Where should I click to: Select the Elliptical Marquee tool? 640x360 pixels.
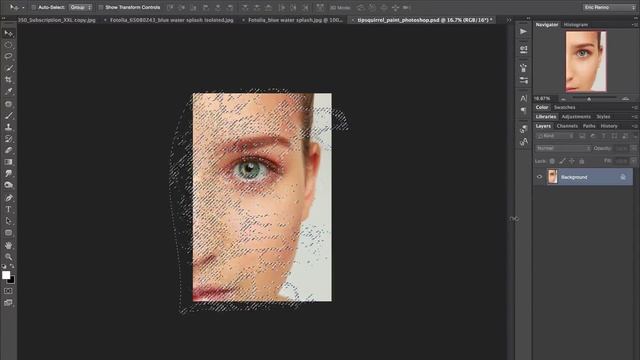[x=9, y=45]
